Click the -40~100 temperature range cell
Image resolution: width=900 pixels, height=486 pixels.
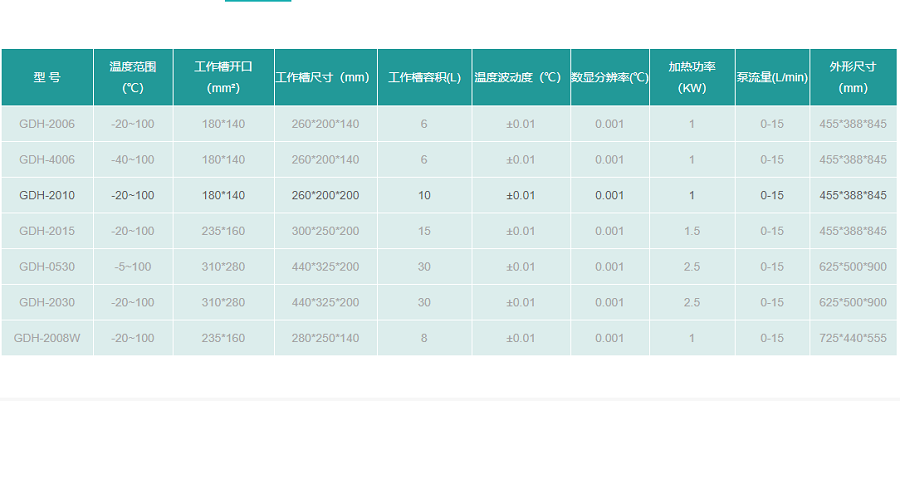(133, 160)
